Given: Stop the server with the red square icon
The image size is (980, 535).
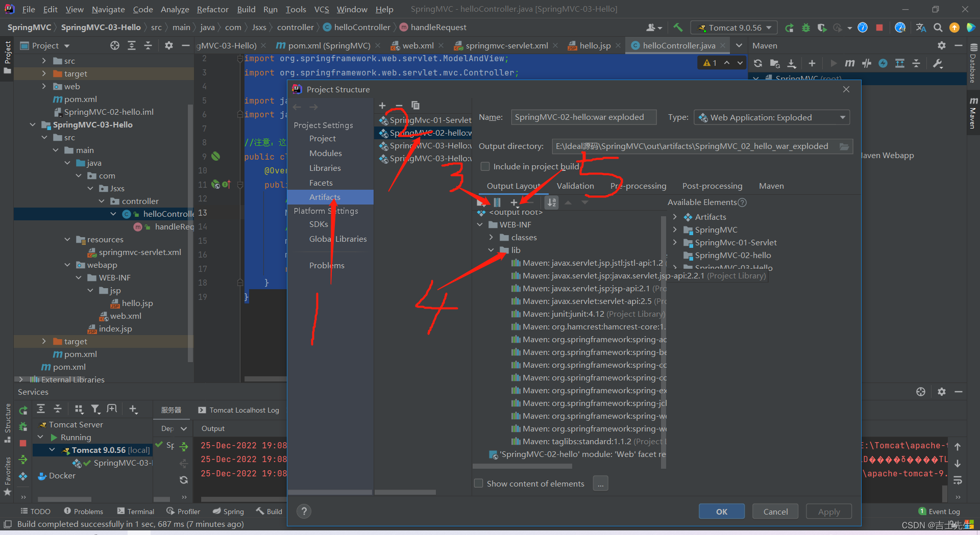Looking at the screenshot, I should [x=879, y=28].
